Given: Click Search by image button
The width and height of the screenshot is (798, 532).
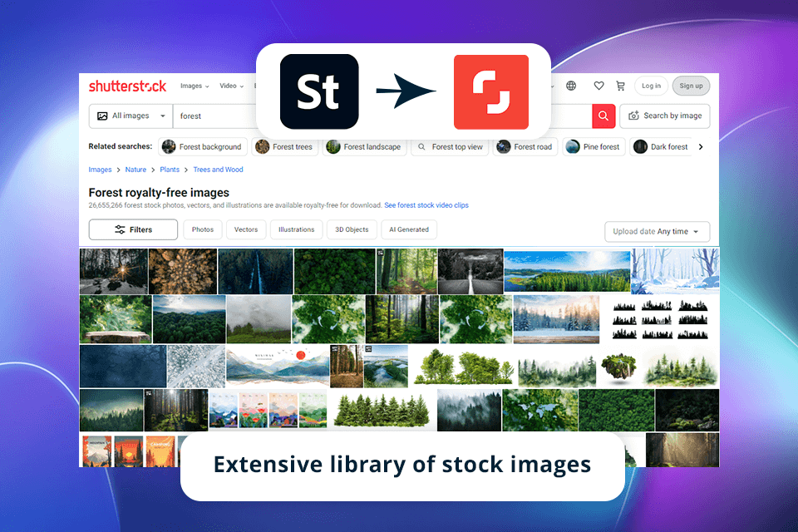Looking at the screenshot, I should pos(665,116).
